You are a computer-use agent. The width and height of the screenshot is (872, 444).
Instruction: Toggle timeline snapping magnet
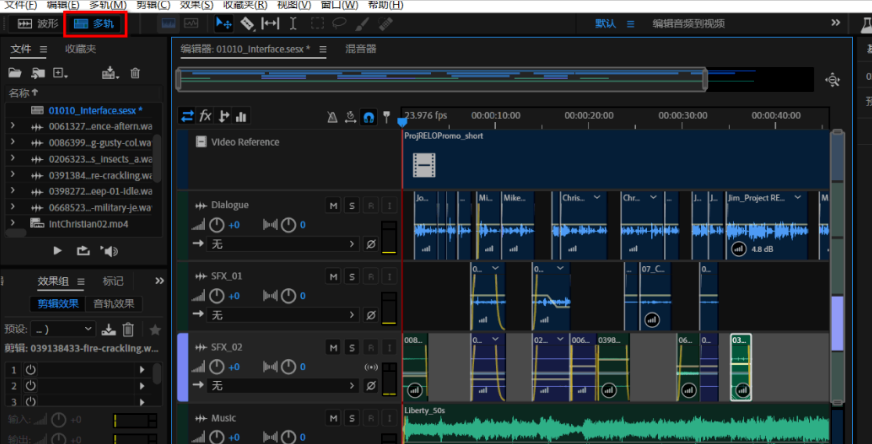[x=369, y=117]
